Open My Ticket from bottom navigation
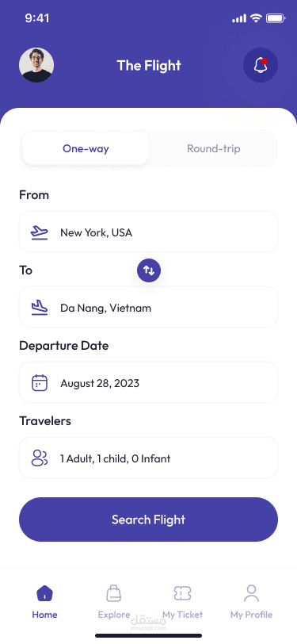 182,602
